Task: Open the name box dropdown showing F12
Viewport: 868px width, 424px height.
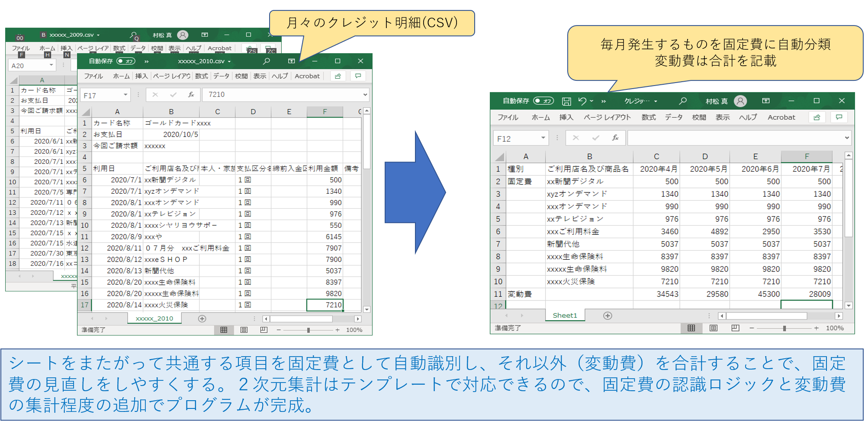Action: tap(543, 138)
